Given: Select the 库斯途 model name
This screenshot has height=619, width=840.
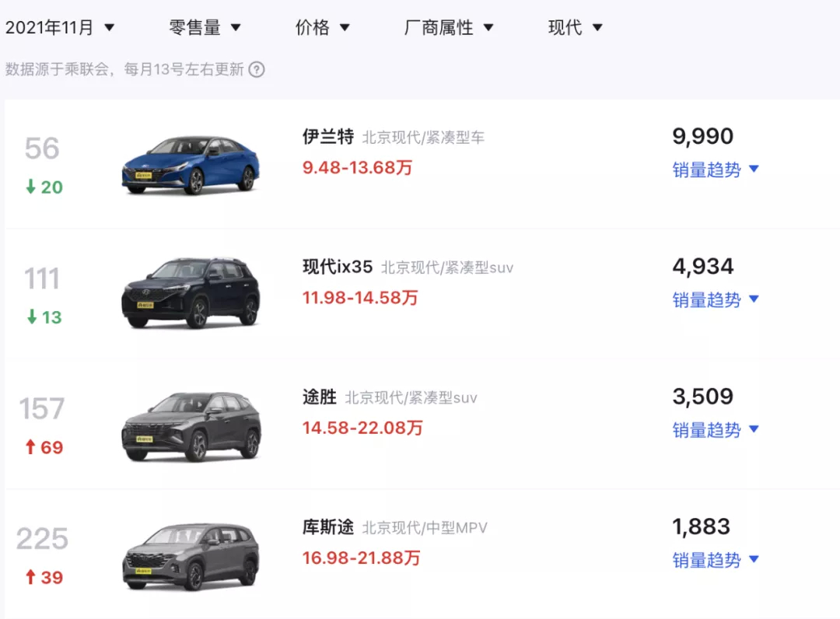Looking at the screenshot, I should [x=327, y=526].
